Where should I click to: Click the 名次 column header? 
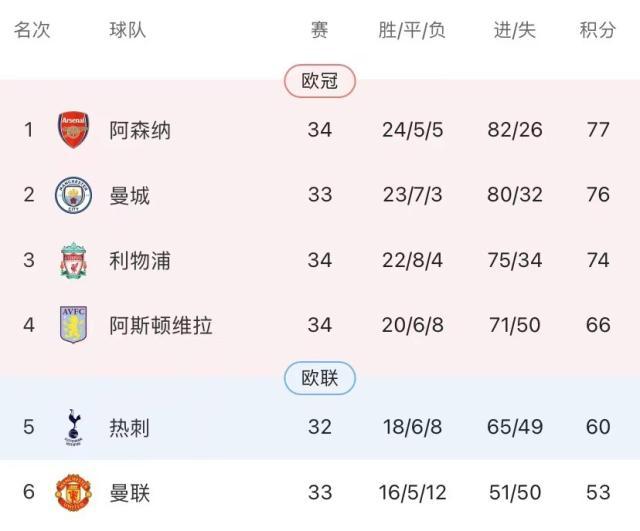pyautogui.click(x=32, y=30)
